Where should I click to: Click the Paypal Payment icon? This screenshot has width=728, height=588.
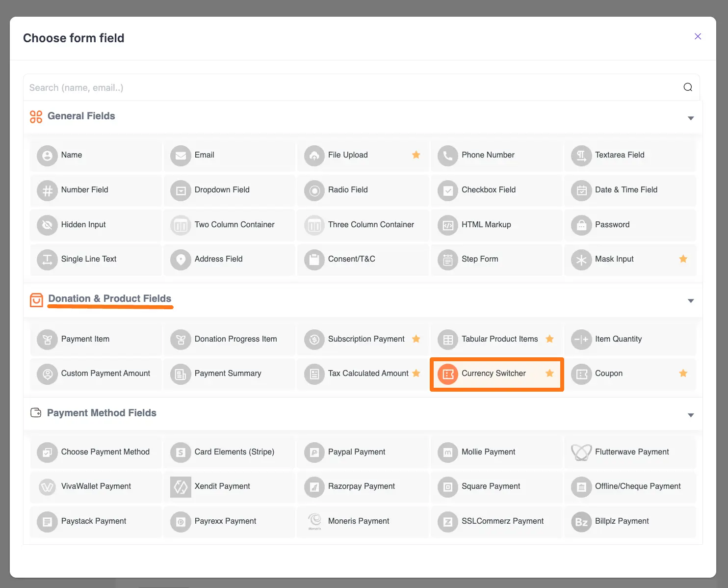[314, 452]
